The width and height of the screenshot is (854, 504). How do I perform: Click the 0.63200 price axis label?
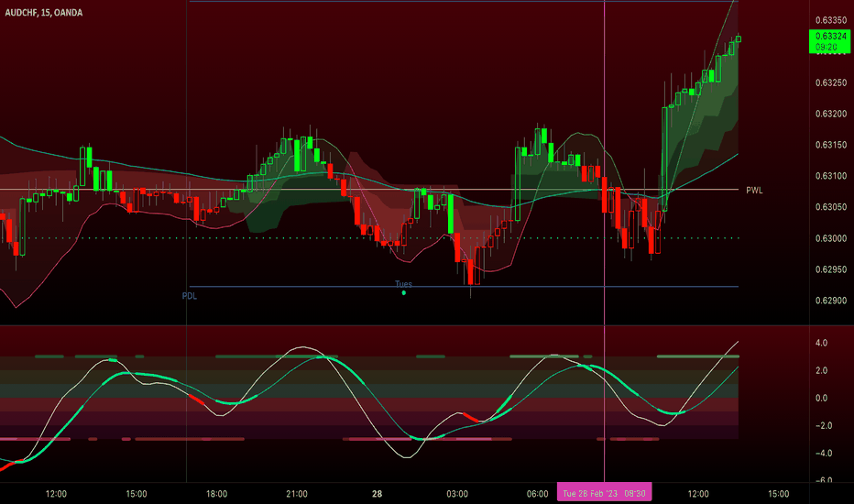click(x=831, y=114)
